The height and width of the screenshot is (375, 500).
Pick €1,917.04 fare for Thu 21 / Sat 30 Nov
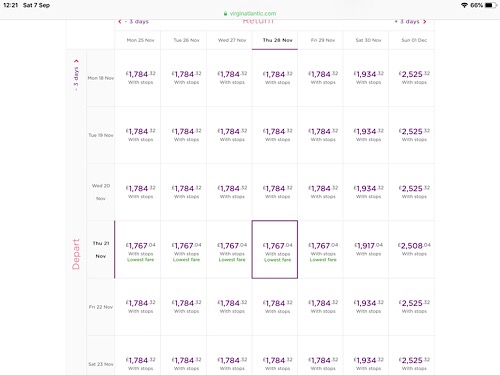[366, 249]
